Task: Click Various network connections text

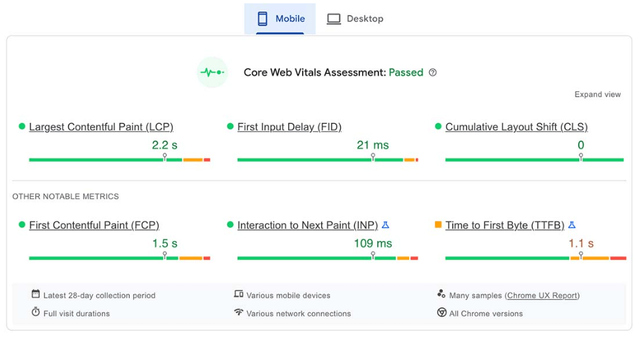Action: (299, 314)
